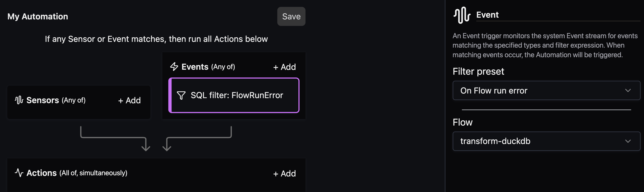This screenshot has height=192, width=644.
Task: Click the large Event waveform icon
Action: 462,15
